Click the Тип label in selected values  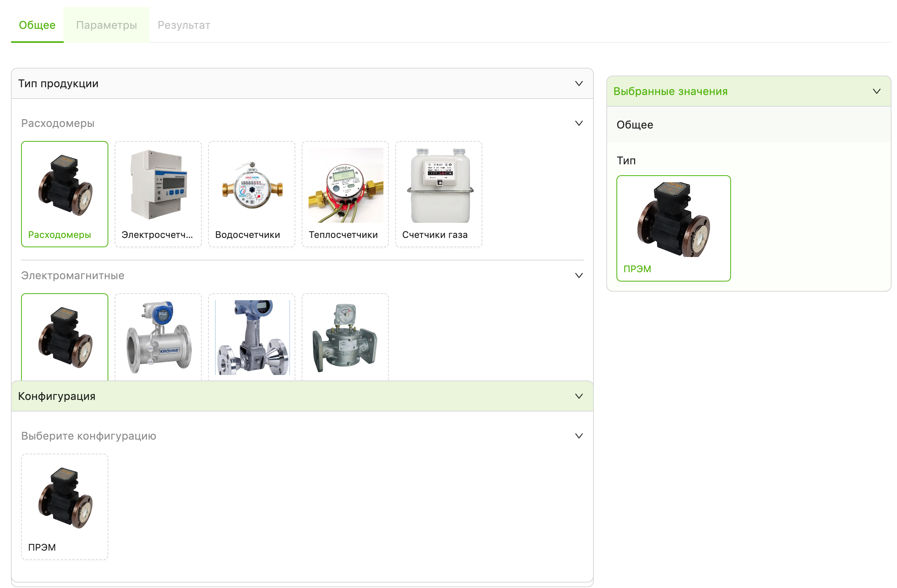[626, 161]
